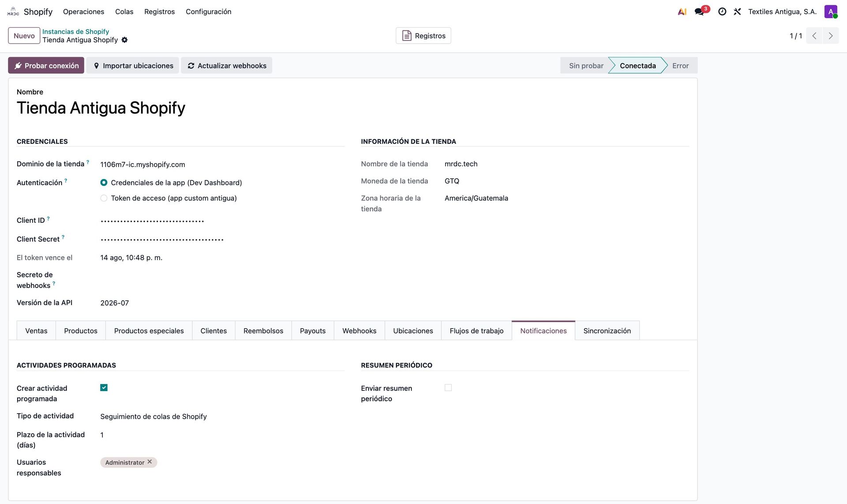This screenshot has height=504, width=847.
Task: Click the gear actions icon beside record name
Action: (x=125, y=40)
